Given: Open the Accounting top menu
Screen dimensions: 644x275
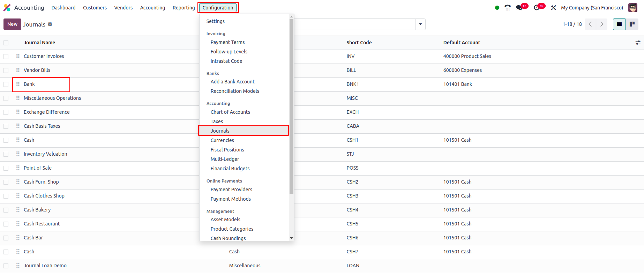Looking at the screenshot, I should (152, 8).
